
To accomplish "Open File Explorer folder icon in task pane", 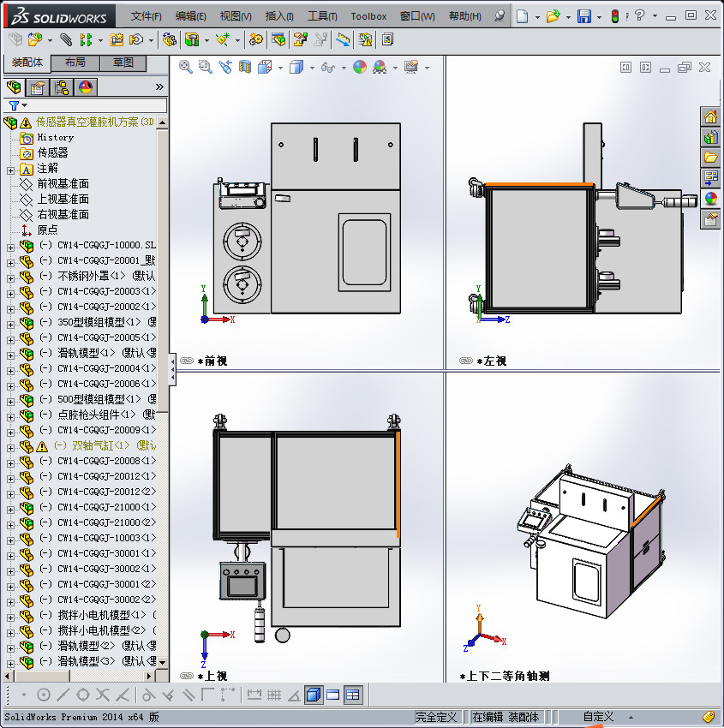I will (x=710, y=158).
